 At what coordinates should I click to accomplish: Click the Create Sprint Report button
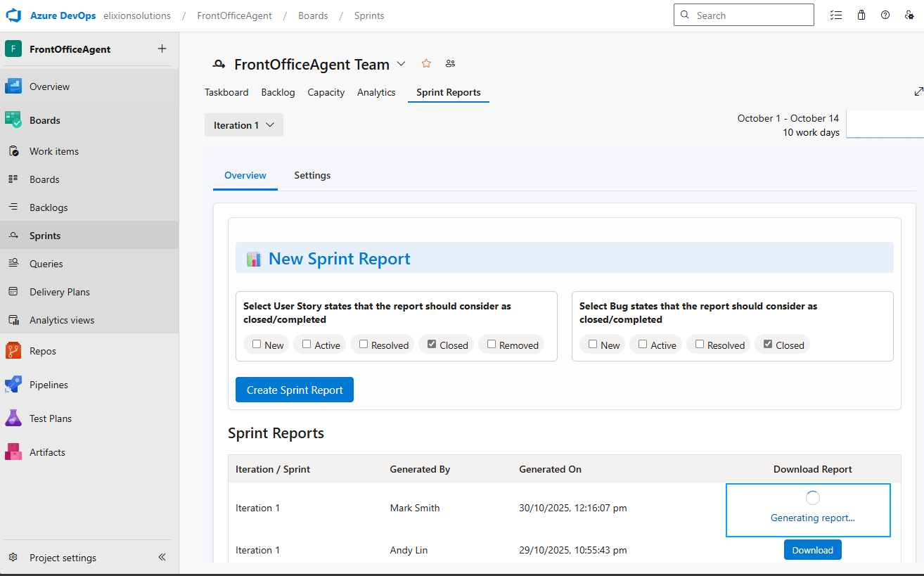click(x=294, y=390)
